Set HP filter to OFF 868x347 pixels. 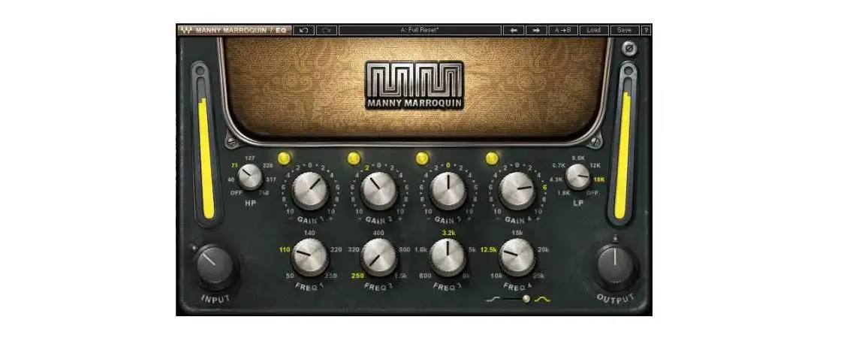[237, 193]
